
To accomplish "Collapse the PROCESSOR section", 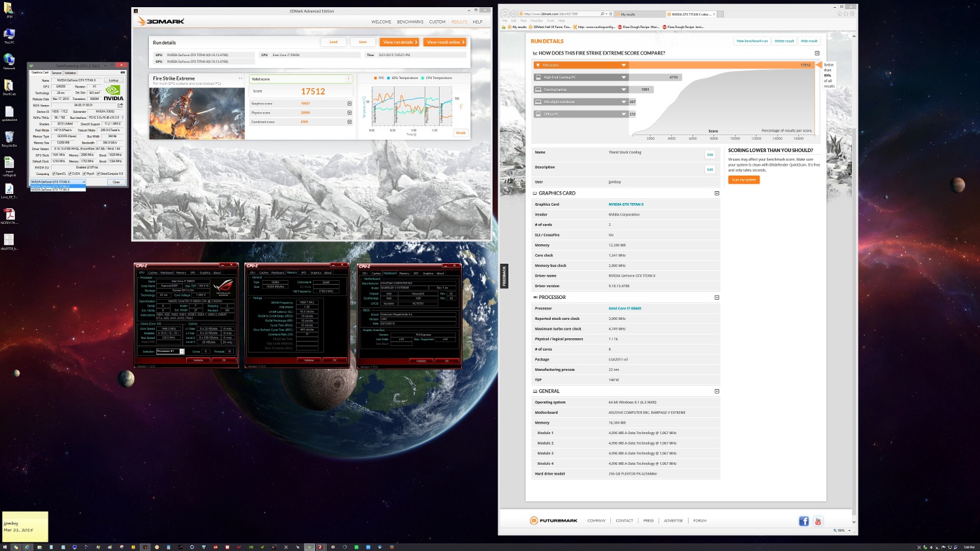I will [x=717, y=298].
